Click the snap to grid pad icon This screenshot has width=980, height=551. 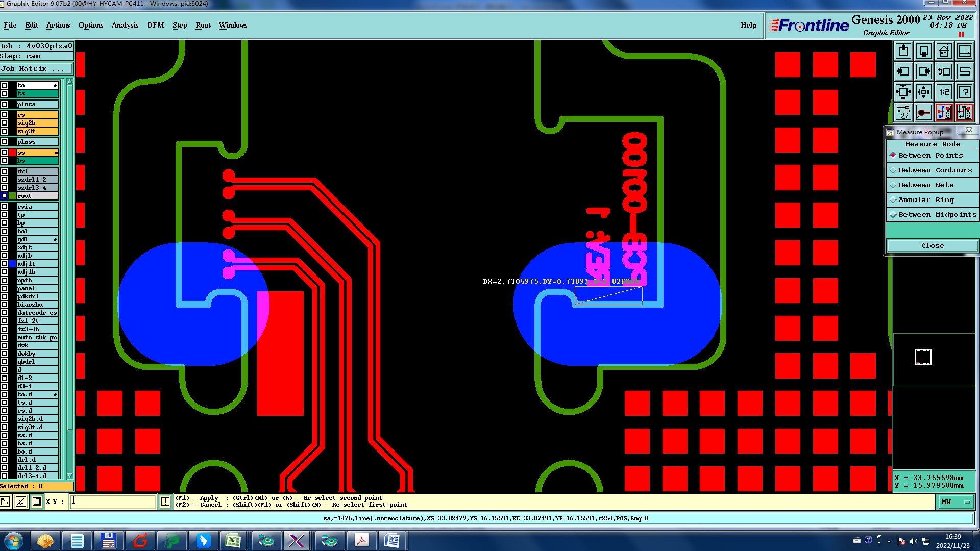[923, 112]
